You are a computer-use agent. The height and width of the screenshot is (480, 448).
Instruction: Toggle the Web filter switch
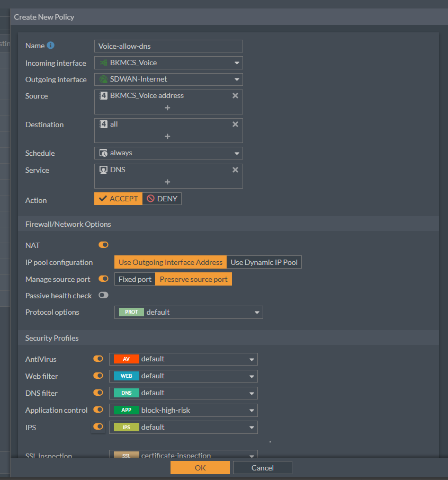(98, 375)
